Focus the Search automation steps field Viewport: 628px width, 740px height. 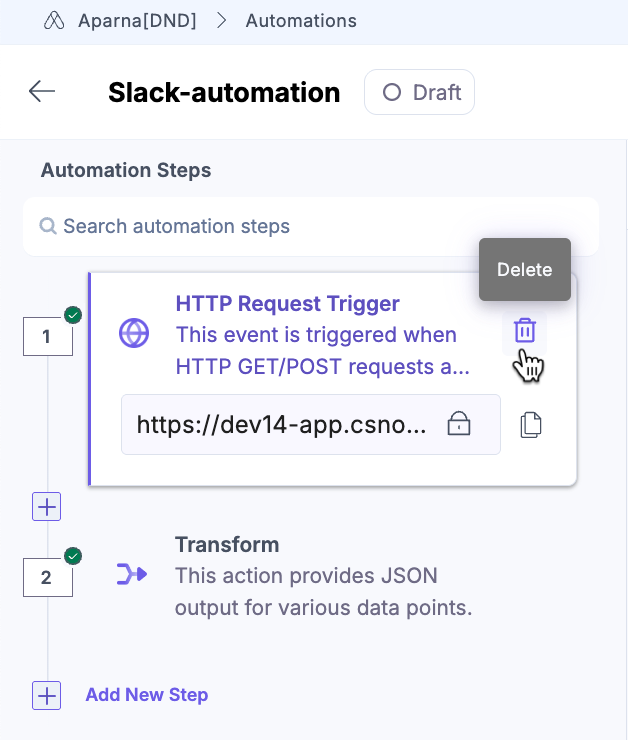[311, 227]
